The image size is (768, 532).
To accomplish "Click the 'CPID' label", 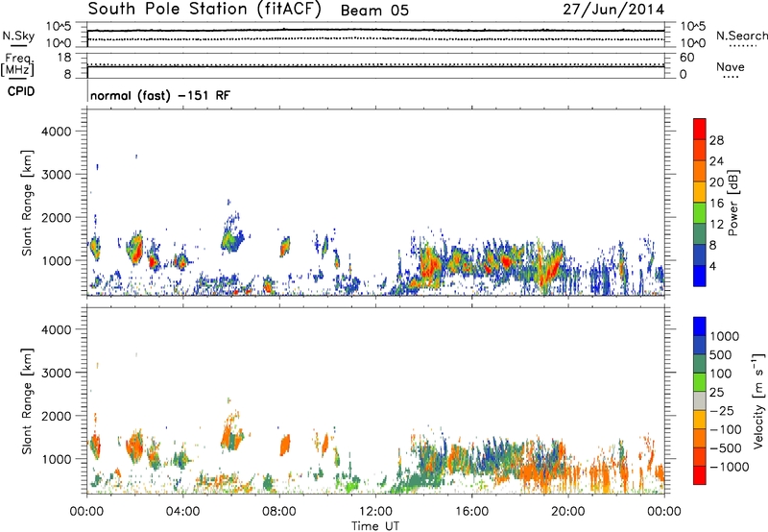I will tap(21, 91).
